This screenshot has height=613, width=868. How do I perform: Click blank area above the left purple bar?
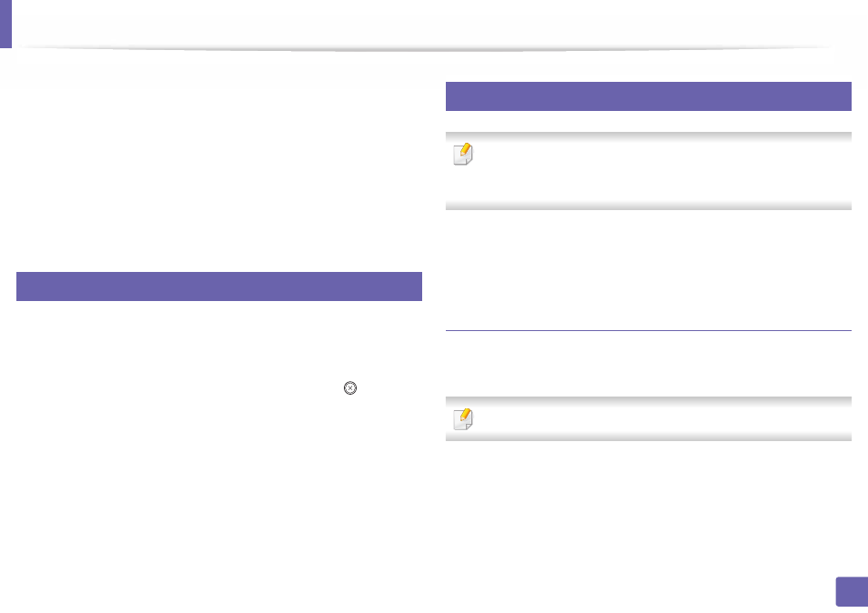219,166
